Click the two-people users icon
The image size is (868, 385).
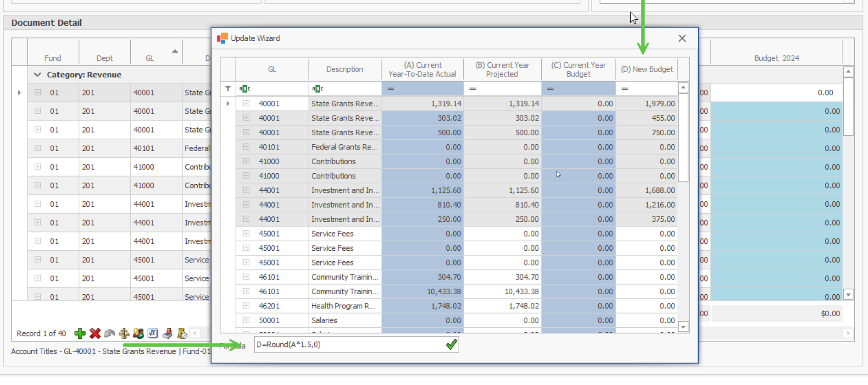point(138,333)
